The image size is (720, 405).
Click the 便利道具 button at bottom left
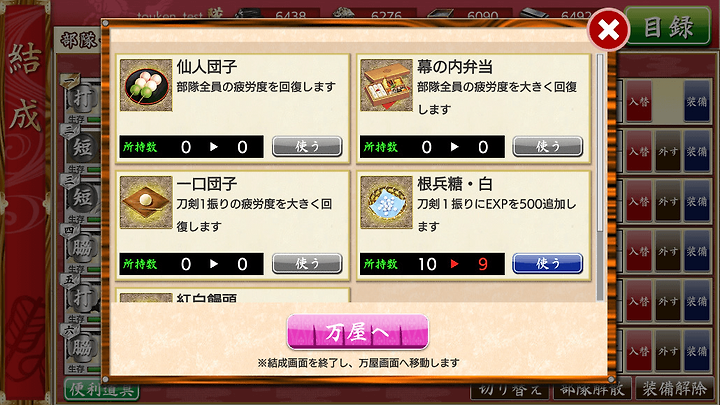point(101,389)
